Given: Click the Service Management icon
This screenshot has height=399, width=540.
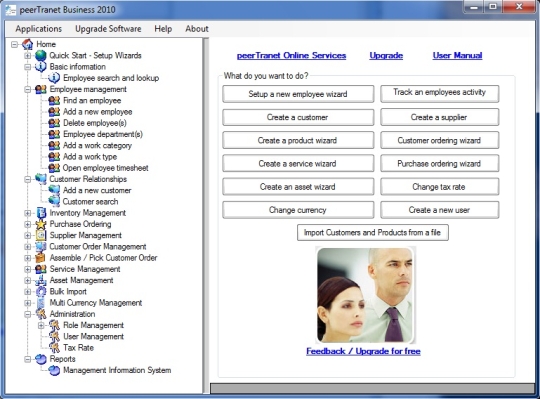Looking at the screenshot, I should pyautogui.click(x=41, y=269).
